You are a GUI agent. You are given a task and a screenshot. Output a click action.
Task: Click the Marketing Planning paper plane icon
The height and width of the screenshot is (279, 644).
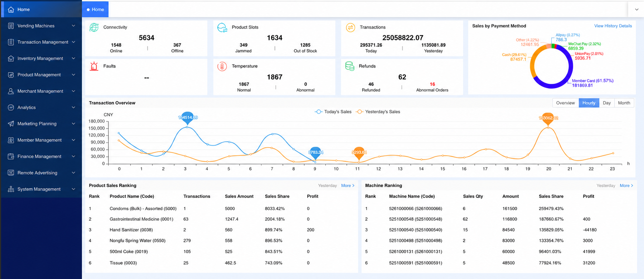[11, 124]
